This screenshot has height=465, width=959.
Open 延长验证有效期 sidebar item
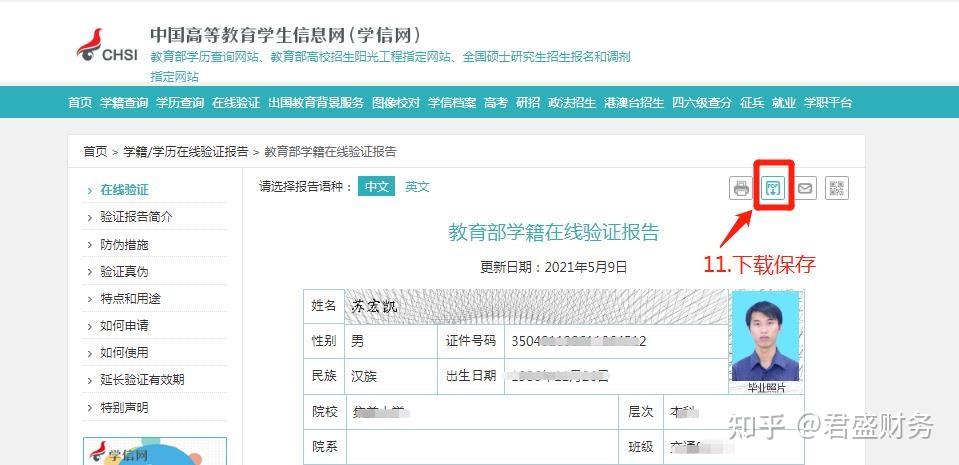pos(143,380)
